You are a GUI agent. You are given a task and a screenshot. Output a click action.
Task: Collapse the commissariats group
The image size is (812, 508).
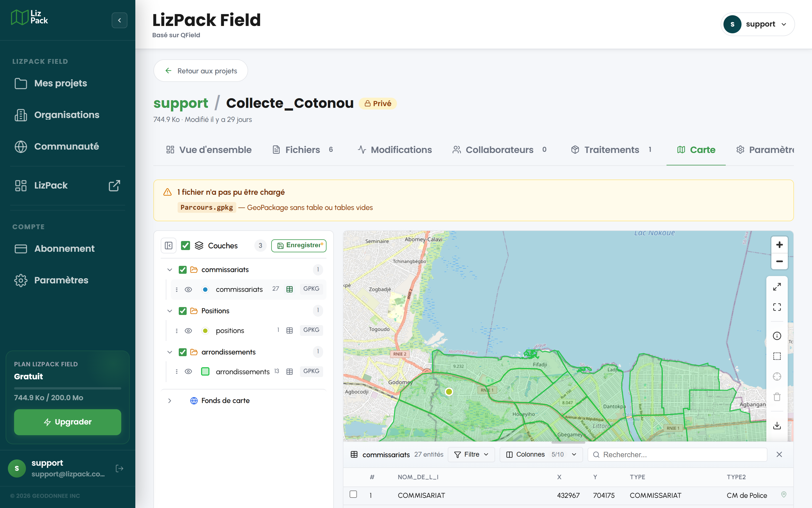pos(170,270)
